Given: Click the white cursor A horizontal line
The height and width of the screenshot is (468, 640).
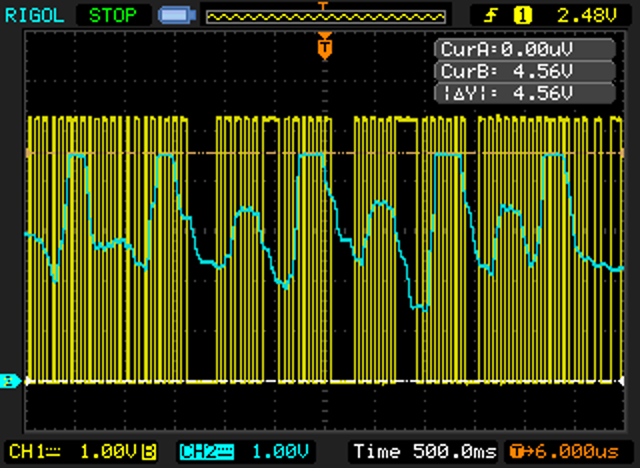Looking at the screenshot, I should [x=325, y=382].
